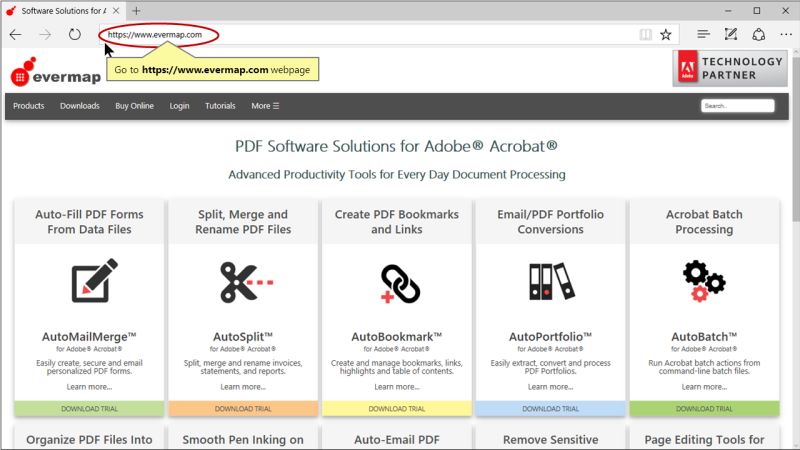Click the AutoMailMerge product title
Image resolution: width=800 pixels, height=450 pixels.
(89, 337)
